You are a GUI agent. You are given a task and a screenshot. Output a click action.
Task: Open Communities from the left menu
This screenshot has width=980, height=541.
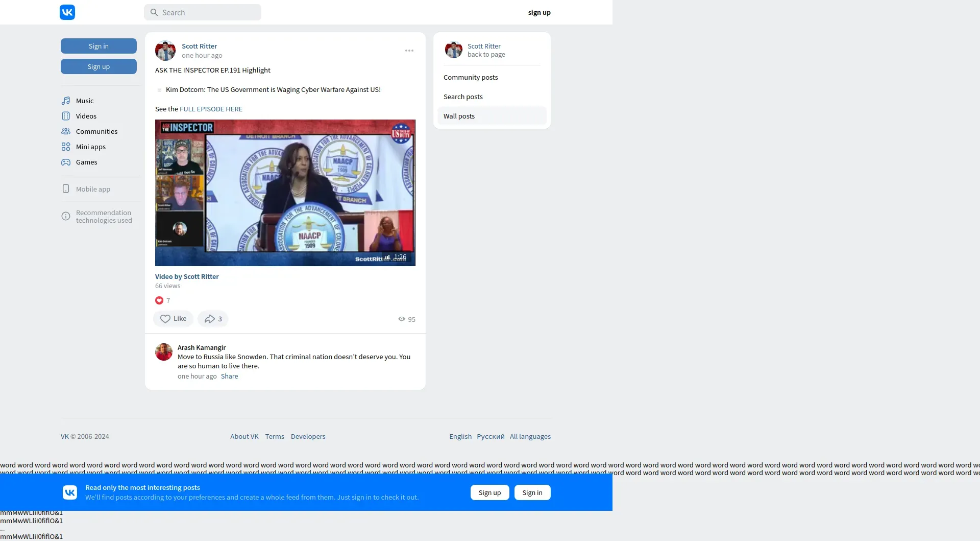pyautogui.click(x=97, y=131)
